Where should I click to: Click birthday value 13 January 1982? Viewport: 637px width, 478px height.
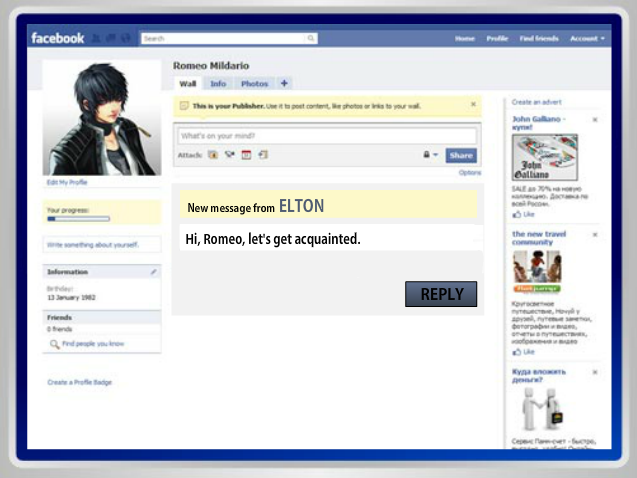click(x=71, y=297)
